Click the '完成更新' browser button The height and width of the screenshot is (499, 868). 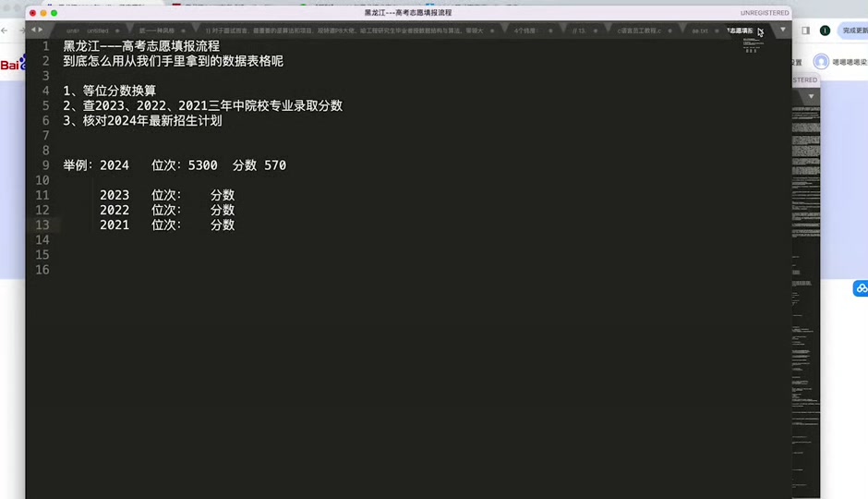pyautogui.click(x=854, y=30)
